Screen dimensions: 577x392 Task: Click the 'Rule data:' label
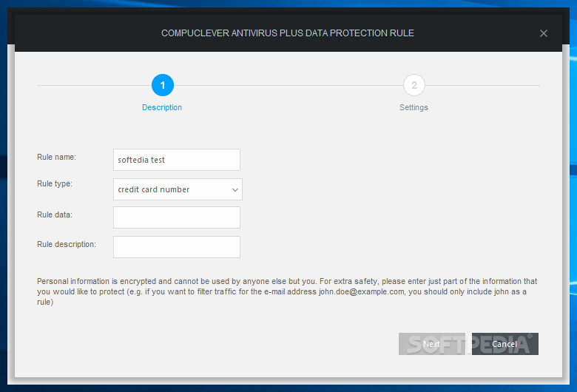point(55,214)
